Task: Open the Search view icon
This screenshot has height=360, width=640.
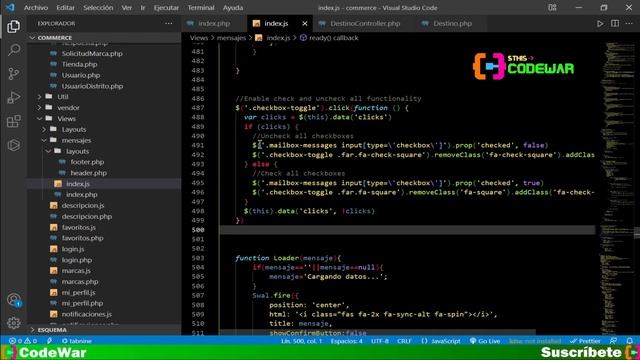Action: 13,50
